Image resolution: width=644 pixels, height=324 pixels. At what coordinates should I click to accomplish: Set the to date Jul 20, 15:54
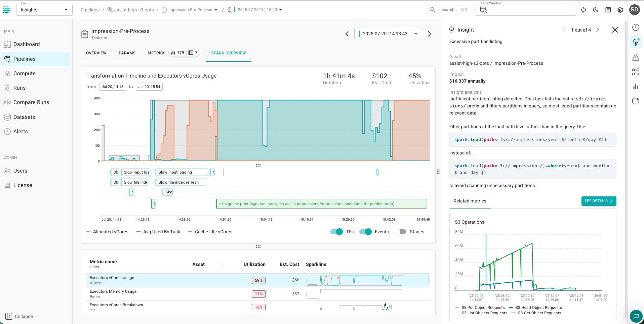(149, 87)
